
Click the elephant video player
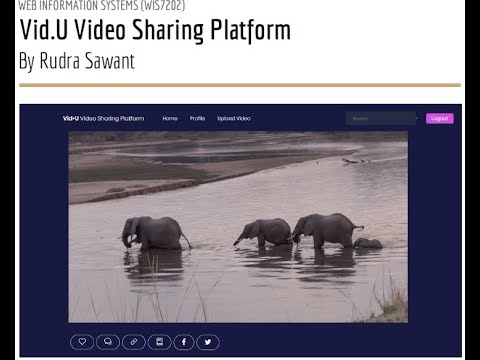tap(238, 227)
